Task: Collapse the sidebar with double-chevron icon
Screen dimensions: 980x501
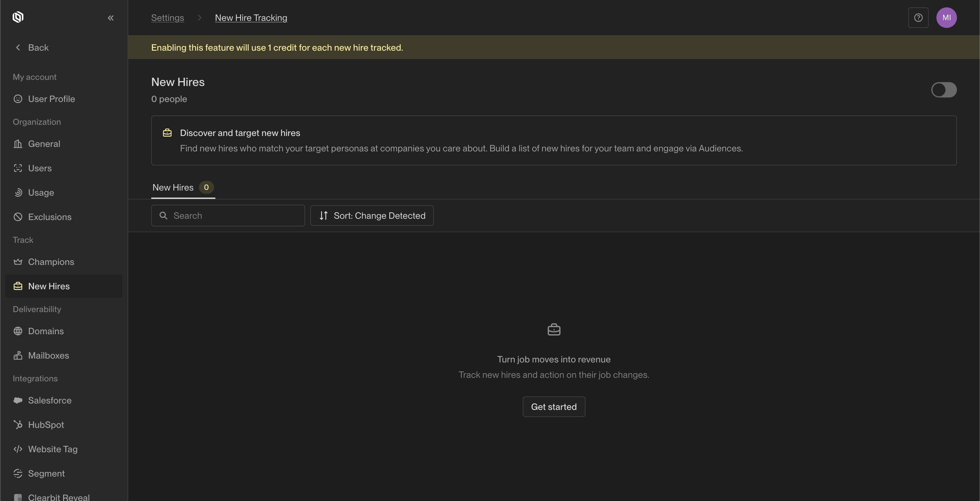Action: pos(111,18)
